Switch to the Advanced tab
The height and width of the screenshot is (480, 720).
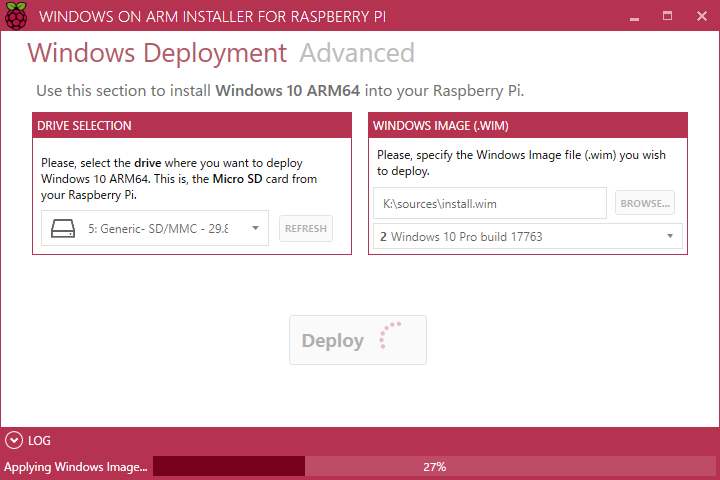[357, 53]
